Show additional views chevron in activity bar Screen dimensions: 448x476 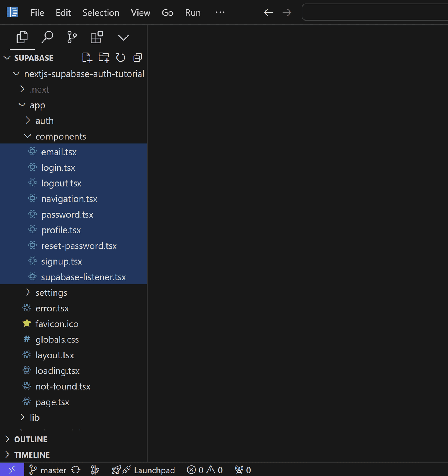tap(123, 38)
